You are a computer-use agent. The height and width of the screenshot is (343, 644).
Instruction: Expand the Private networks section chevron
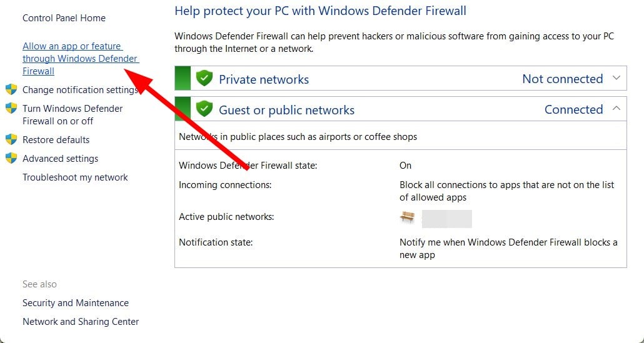[x=616, y=78]
